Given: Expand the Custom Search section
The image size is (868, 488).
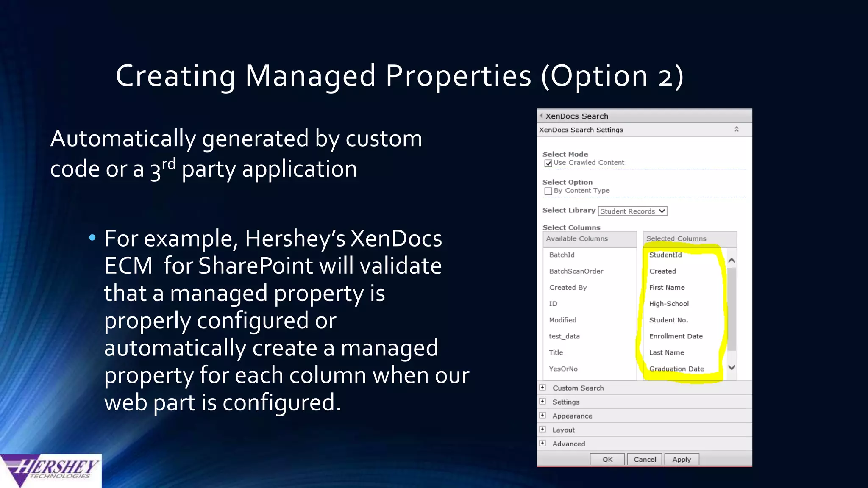Looking at the screenshot, I should click(542, 387).
